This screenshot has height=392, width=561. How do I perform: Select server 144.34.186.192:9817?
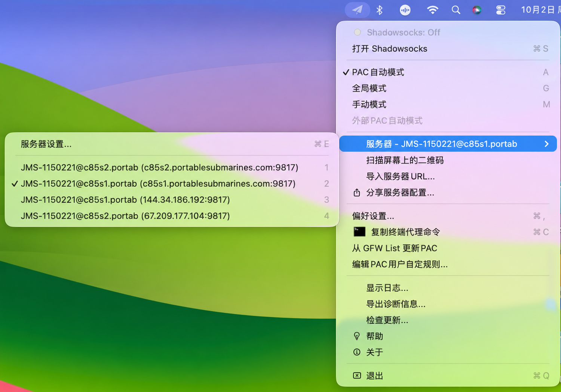tap(172, 200)
